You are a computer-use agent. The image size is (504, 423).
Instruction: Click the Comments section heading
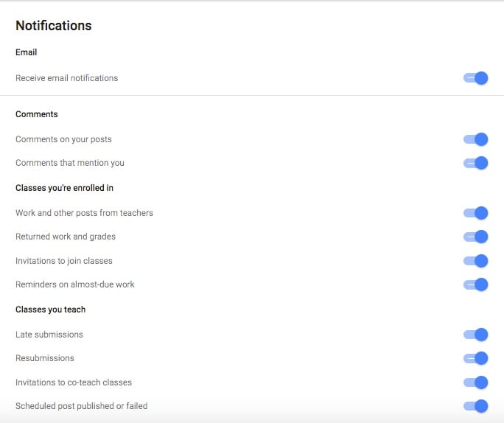coord(37,114)
